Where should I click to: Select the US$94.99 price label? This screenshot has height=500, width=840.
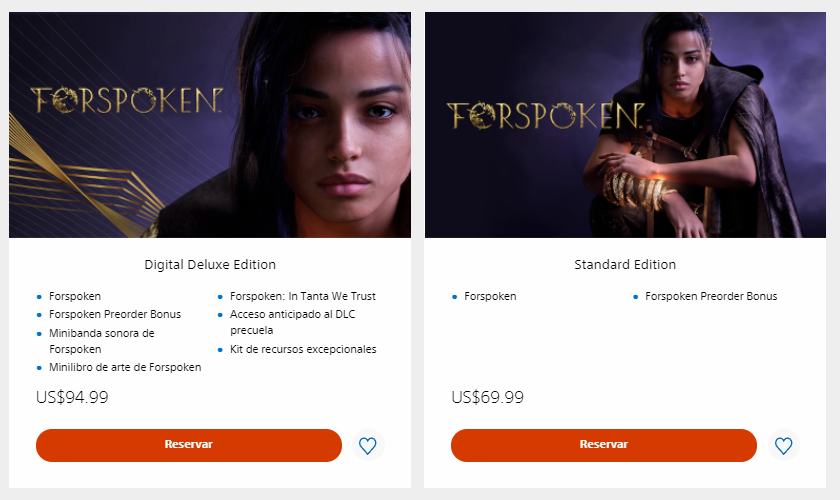(x=72, y=397)
